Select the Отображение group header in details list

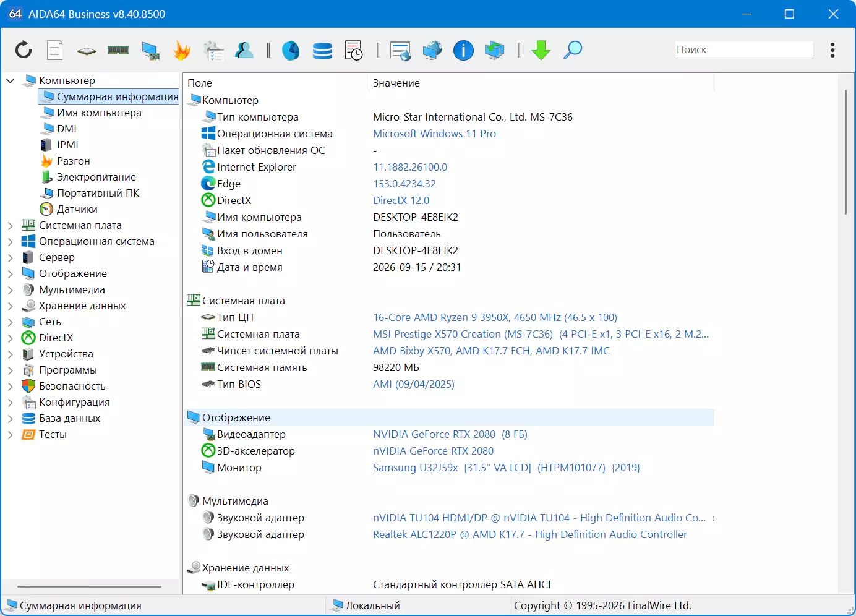click(x=449, y=417)
